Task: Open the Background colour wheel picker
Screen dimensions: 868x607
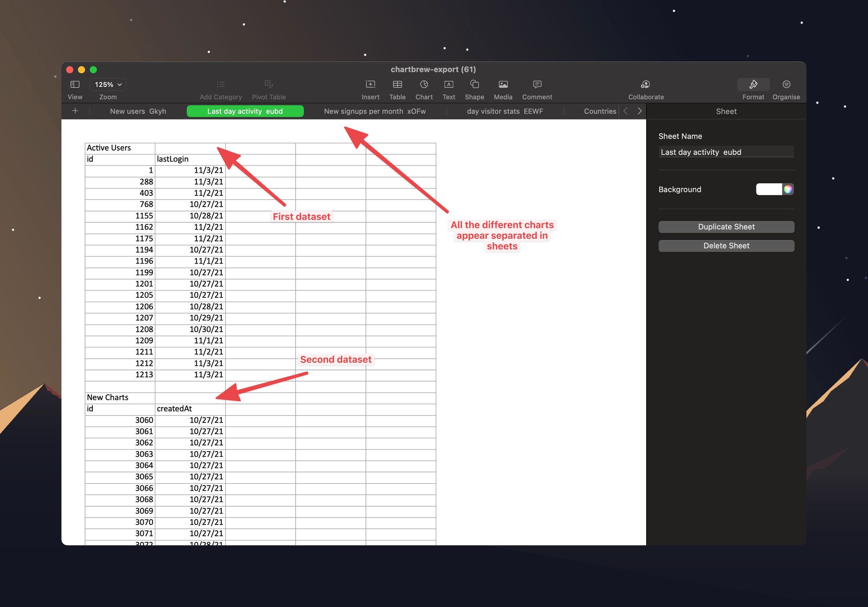Action: [788, 189]
